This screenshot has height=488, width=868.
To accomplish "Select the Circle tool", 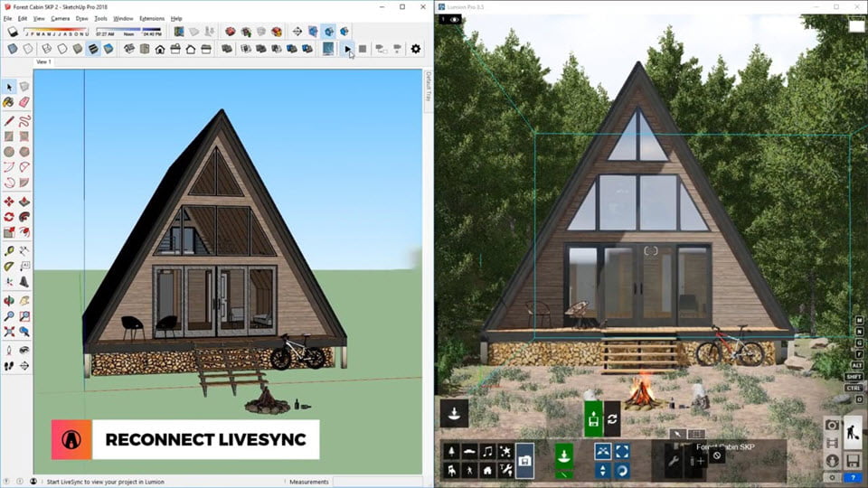I will [x=9, y=152].
